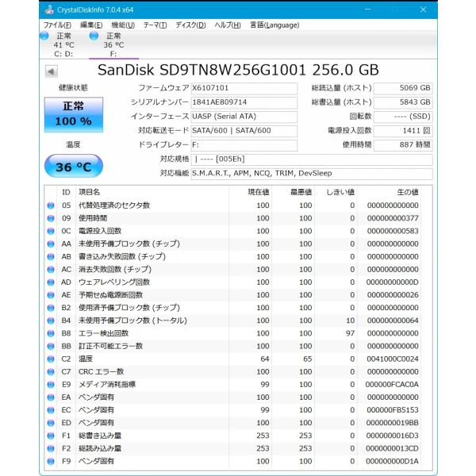The width and height of the screenshot is (476, 476).
Task: Click status icon of row AD
Action: (51, 282)
